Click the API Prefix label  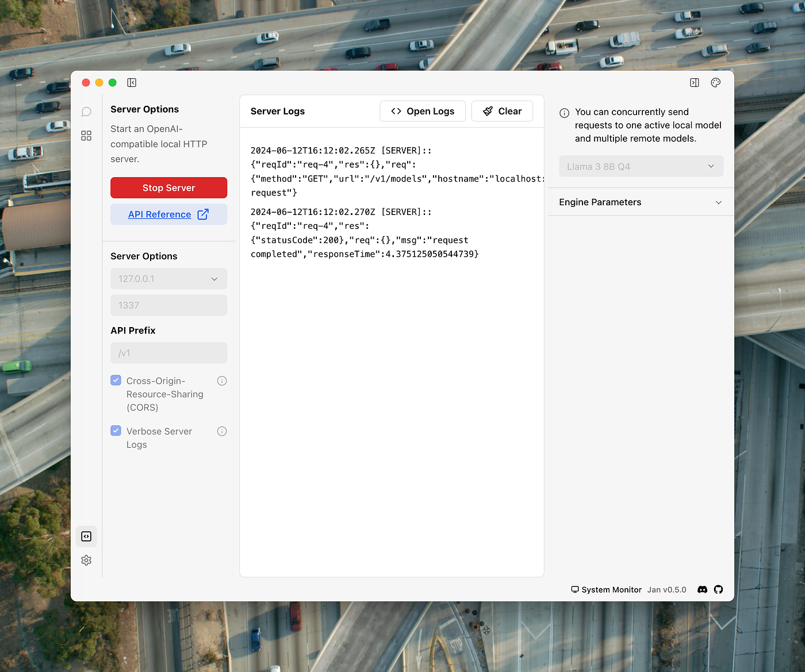(133, 331)
